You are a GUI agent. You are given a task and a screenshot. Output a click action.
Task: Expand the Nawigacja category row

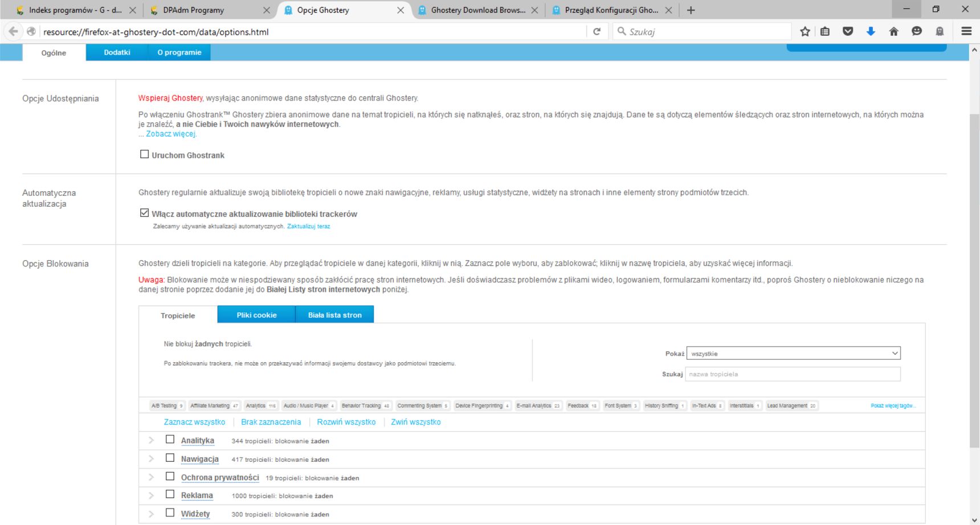(x=151, y=458)
